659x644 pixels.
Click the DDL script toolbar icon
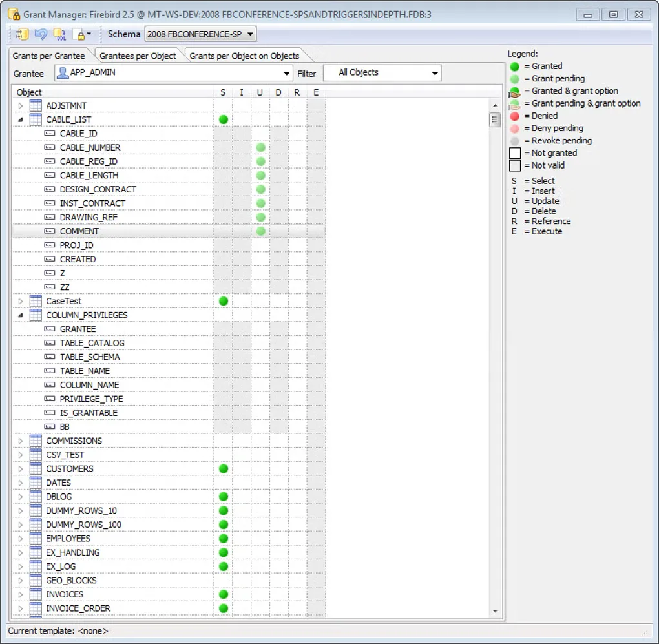59,34
